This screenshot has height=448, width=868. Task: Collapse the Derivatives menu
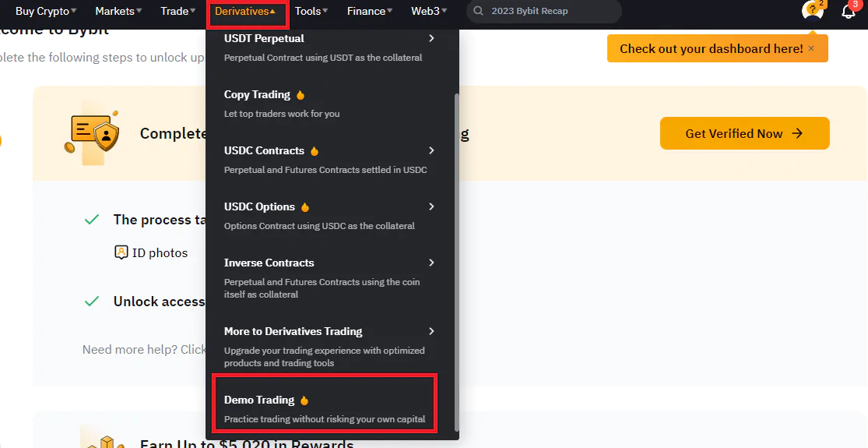tap(245, 11)
